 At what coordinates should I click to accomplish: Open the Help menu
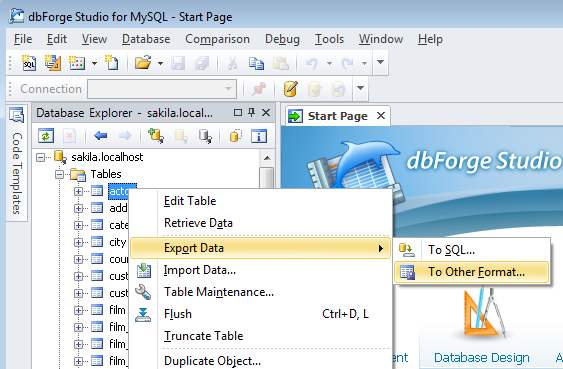[x=430, y=39]
